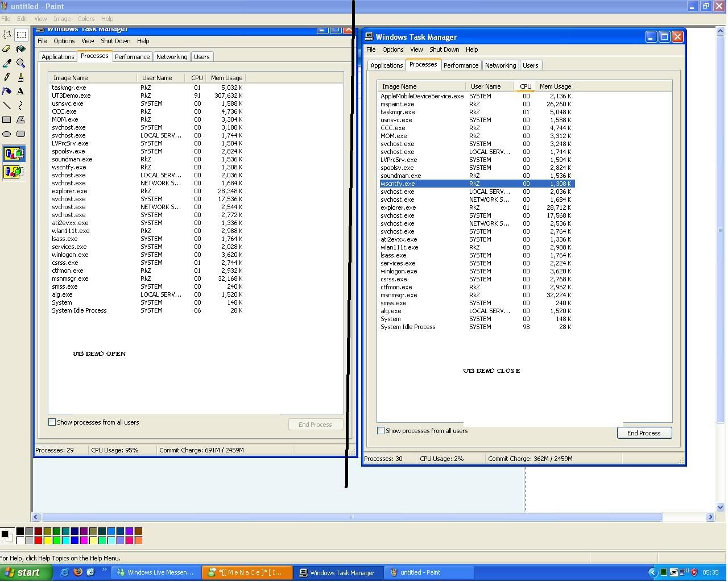Click the horizontal scrollbar left arrow
The width and height of the screenshot is (728, 582).
(x=36, y=517)
